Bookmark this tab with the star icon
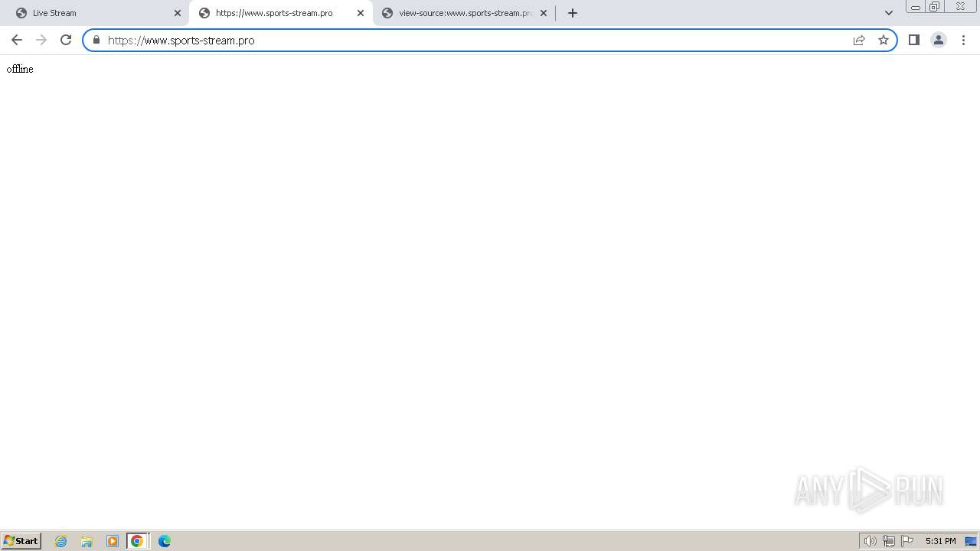This screenshot has width=980, height=551. click(884, 40)
